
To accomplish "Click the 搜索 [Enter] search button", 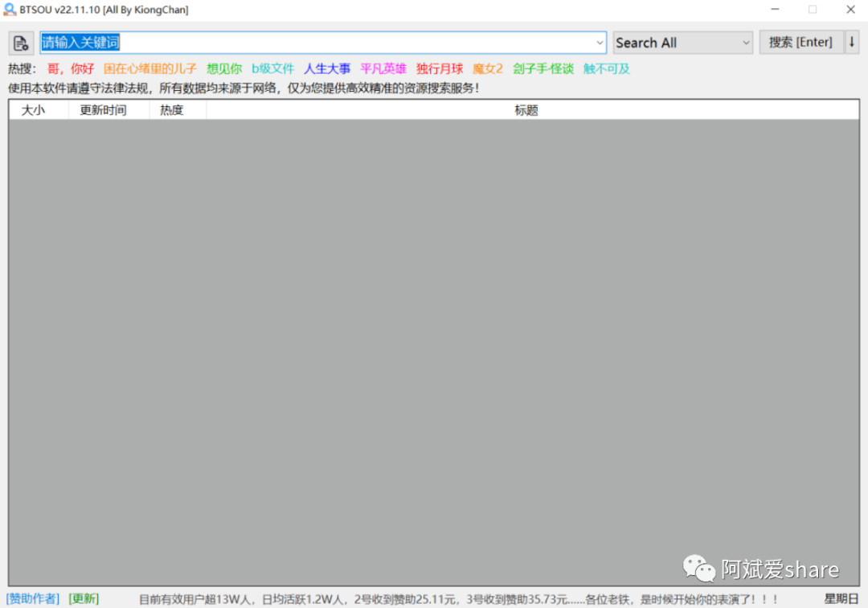I will click(800, 42).
